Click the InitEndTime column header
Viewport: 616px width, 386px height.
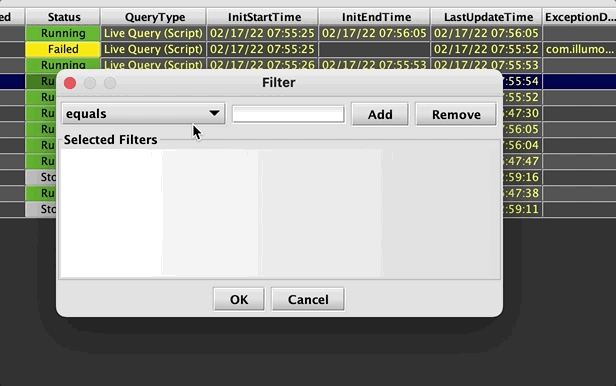[x=374, y=17]
